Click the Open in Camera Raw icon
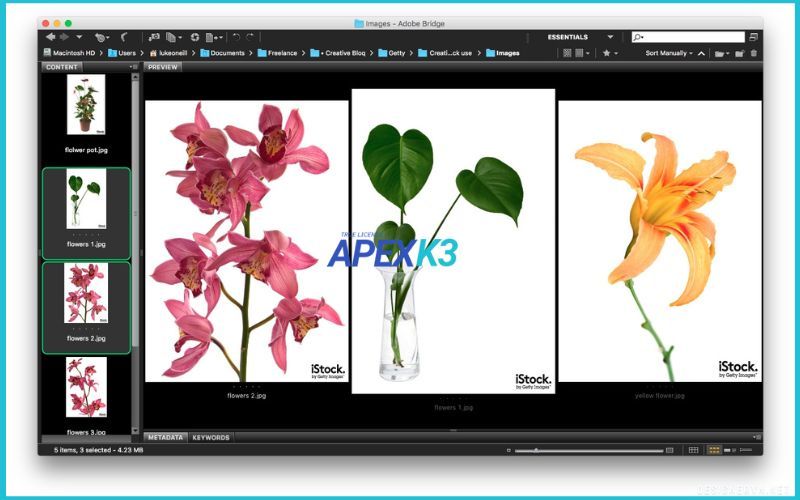 195,37
